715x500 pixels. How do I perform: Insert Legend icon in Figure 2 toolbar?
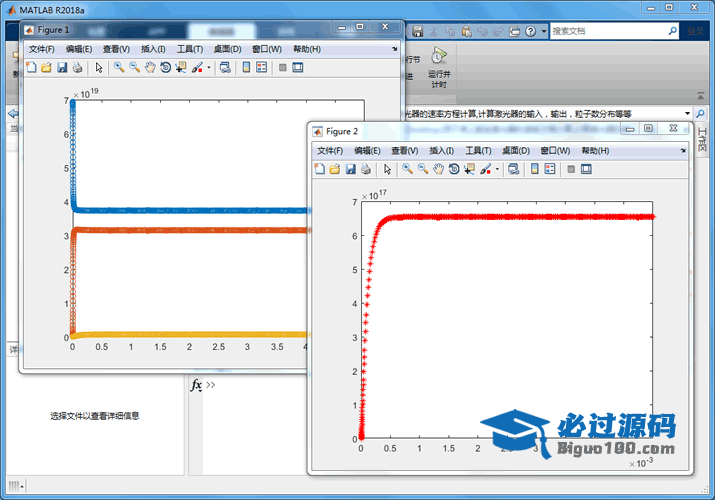click(x=550, y=170)
